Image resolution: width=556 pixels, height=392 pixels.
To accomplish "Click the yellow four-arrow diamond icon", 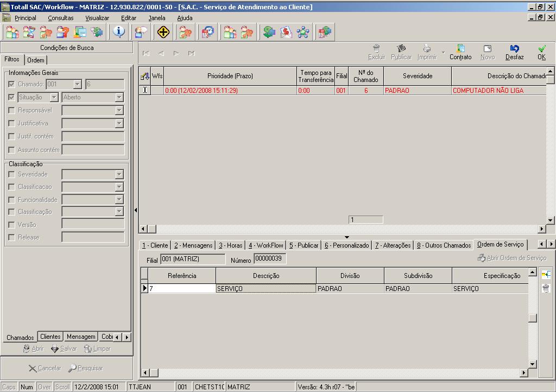I will (x=163, y=32).
